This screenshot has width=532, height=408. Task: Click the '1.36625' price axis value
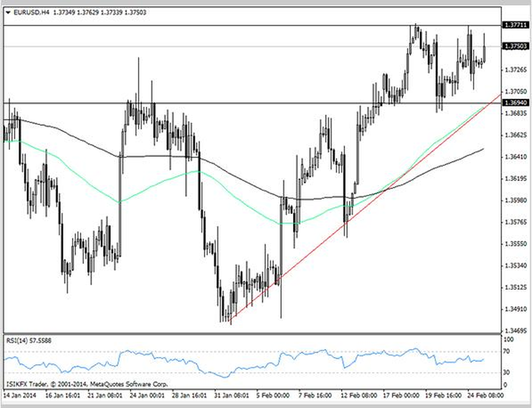[516, 135]
